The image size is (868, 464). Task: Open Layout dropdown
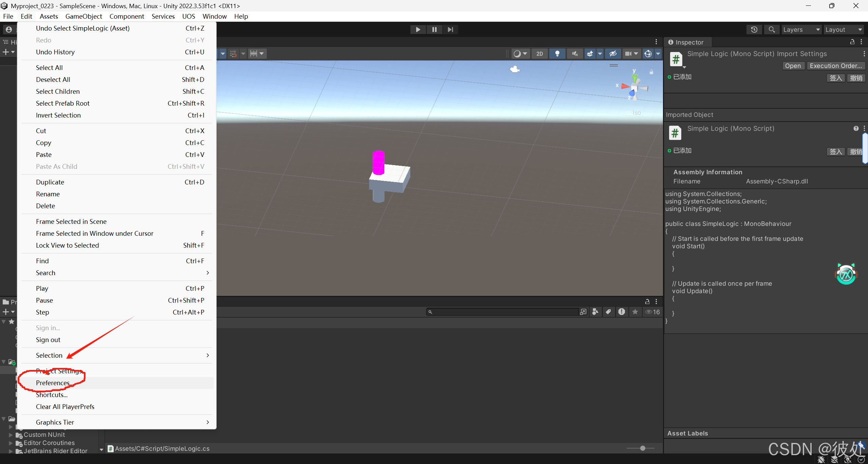pyautogui.click(x=843, y=30)
